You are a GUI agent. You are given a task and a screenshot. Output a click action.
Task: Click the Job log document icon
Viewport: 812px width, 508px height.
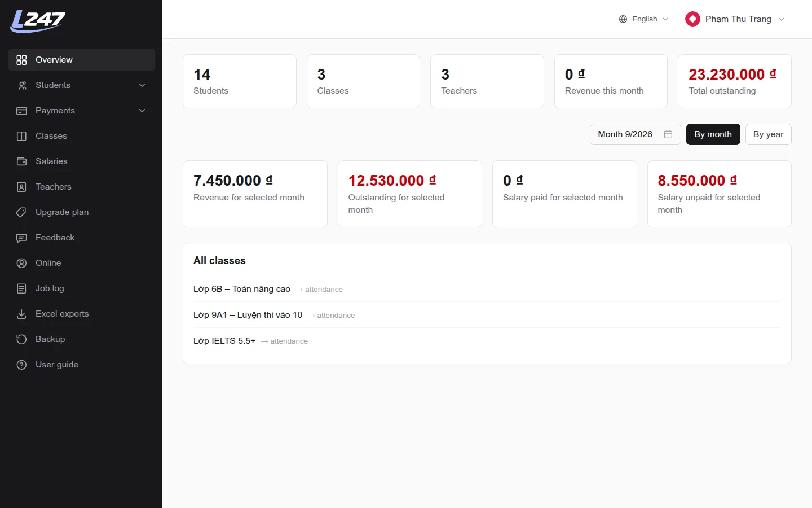(x=21, y=288)
